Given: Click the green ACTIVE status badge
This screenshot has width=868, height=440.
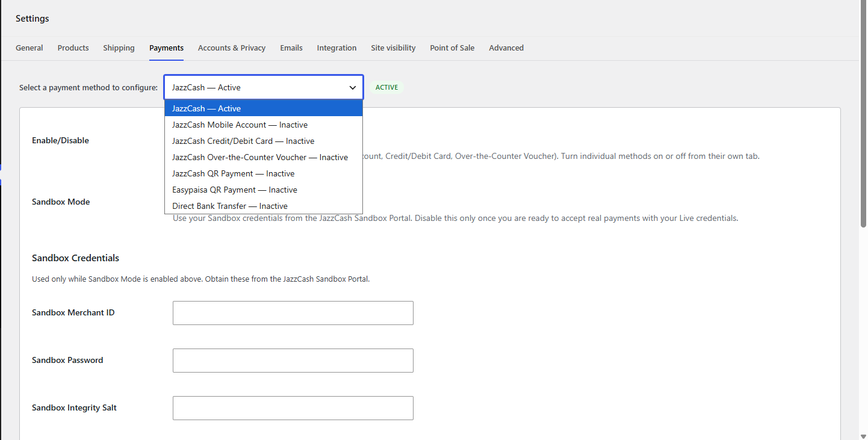Looking at the screenshot, I should 386,87.
